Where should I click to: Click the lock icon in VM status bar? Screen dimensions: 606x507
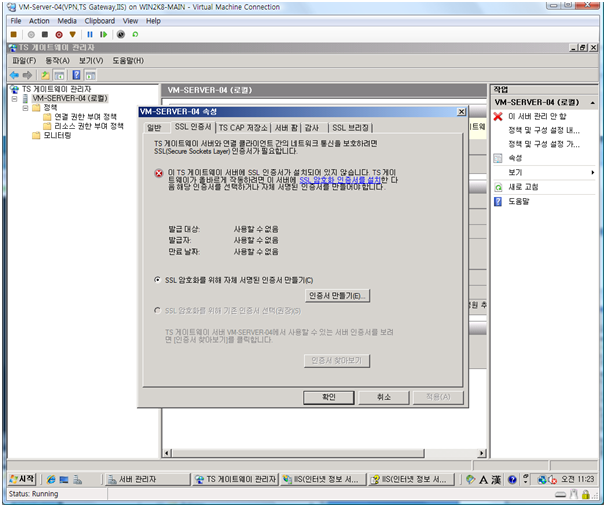[586, 494]
